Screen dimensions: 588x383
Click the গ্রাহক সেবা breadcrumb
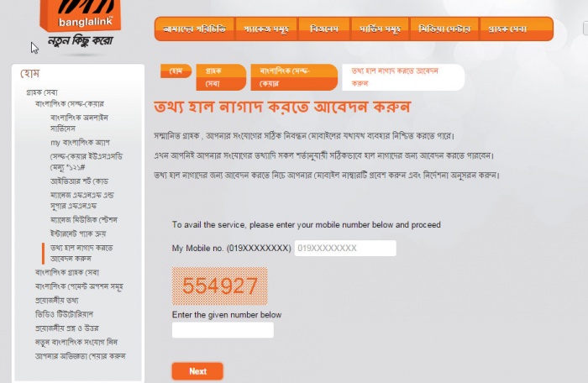click(221, 77)
